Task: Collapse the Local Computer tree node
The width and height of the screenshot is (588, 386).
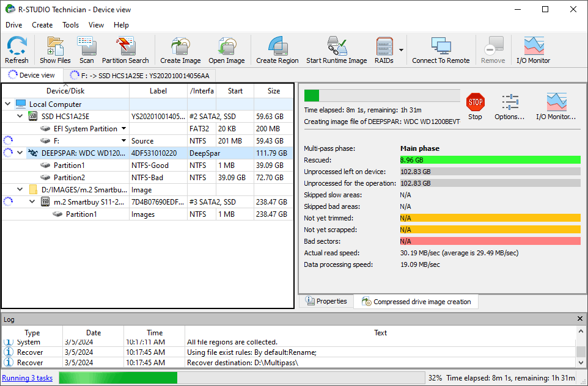Action: coord(8,104)
